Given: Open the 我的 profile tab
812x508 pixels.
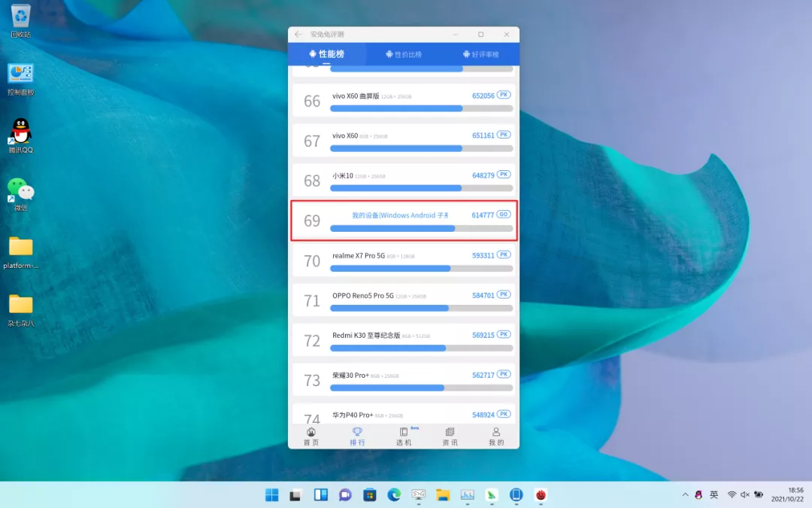Looking at the screenshot, I should [496, 437].
